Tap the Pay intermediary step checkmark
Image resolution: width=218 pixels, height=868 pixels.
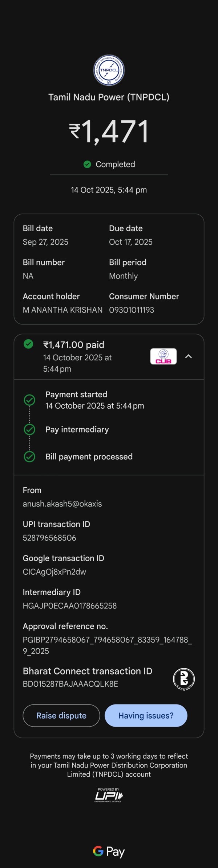29,430
